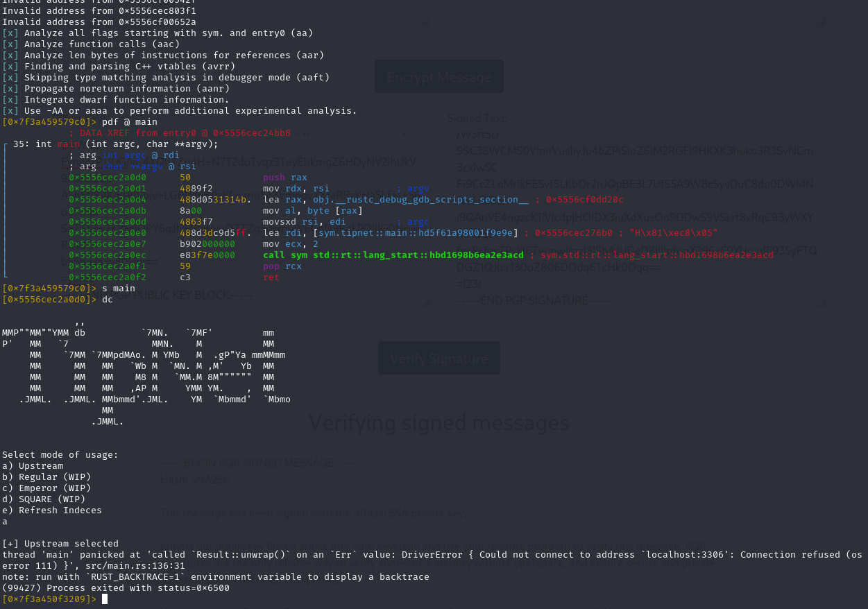The height and width of the screenshot is (609, 868).
Task: Click the address 0x5556cec2a0ec in the disassembly
Action: pyautogui.click(x=108, y=255)
